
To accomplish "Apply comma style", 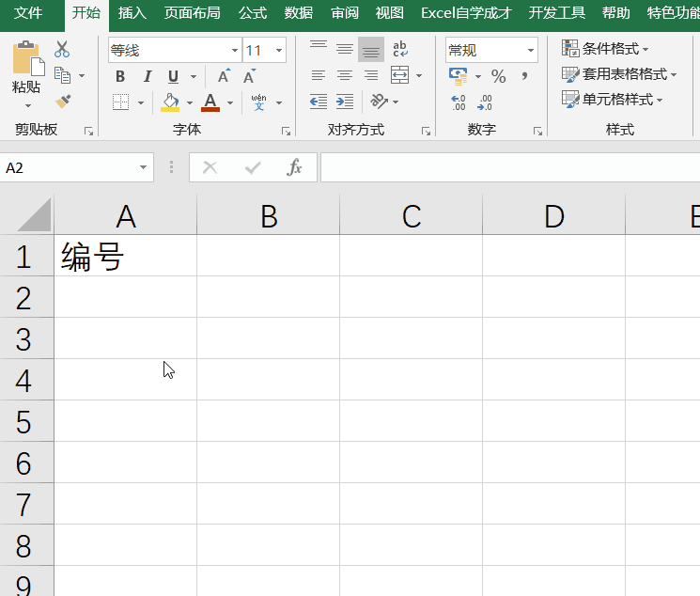I will [x=524, y=76].
